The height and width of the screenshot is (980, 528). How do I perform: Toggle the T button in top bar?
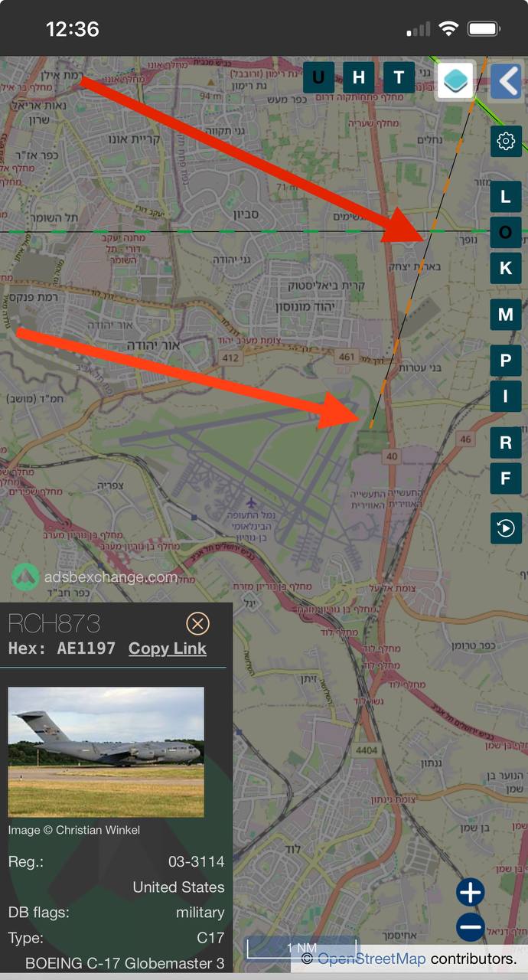(399, 77)
